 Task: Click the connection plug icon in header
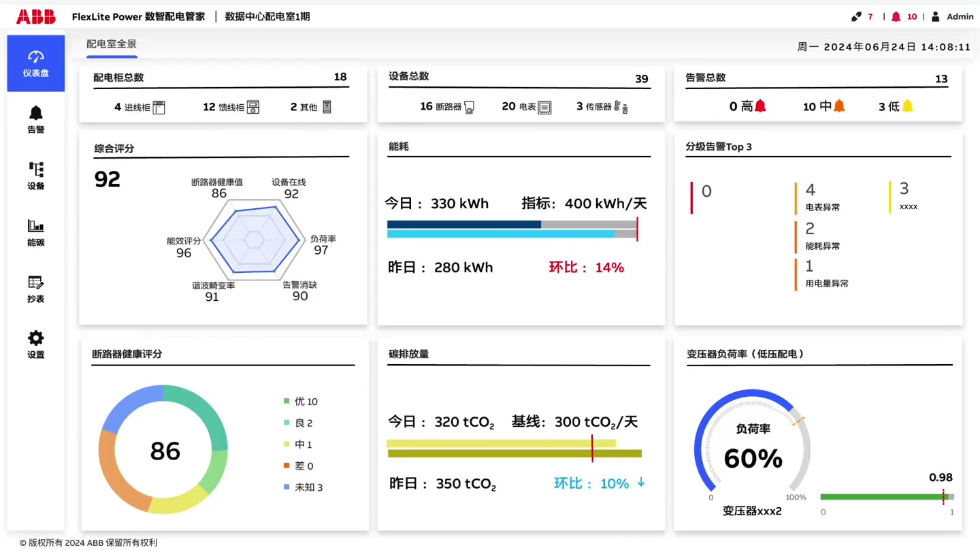856,16
